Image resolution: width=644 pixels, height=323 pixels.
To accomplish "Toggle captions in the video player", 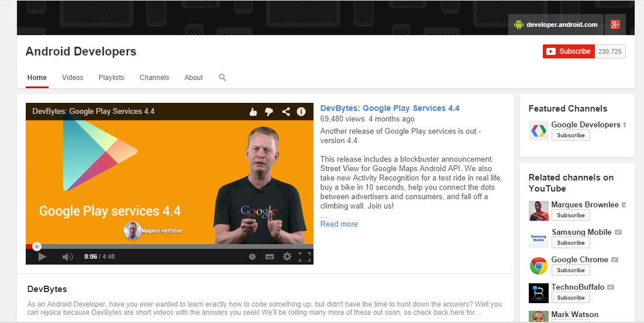I will pyautogui.click(x=270, y=256).
